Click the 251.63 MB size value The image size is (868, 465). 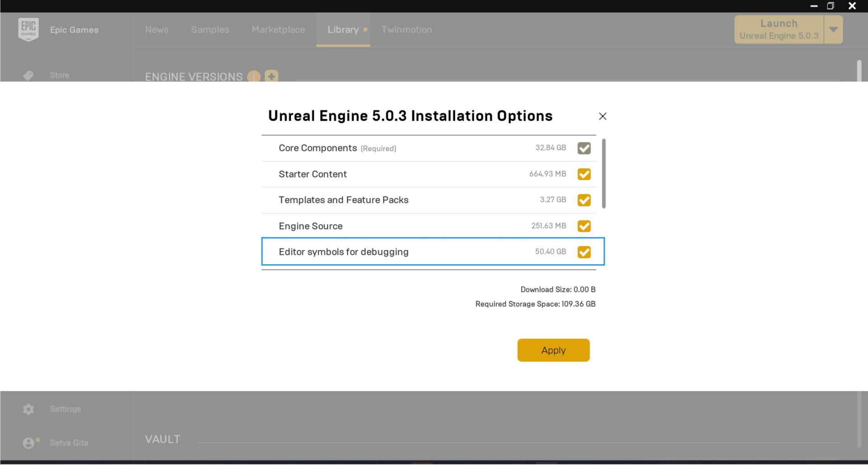coord(548,226)
